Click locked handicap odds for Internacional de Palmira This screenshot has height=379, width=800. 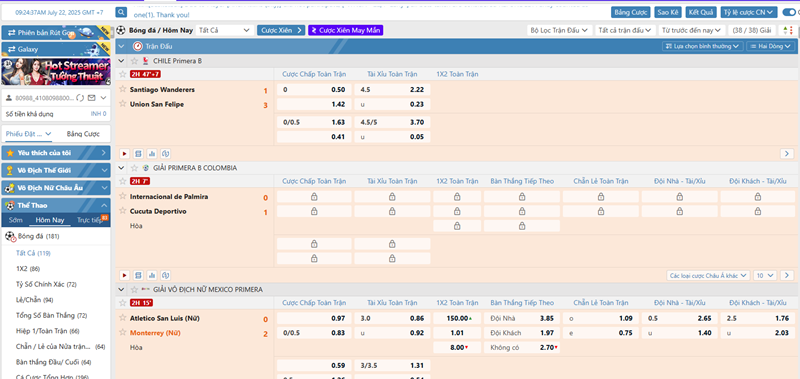314,196
